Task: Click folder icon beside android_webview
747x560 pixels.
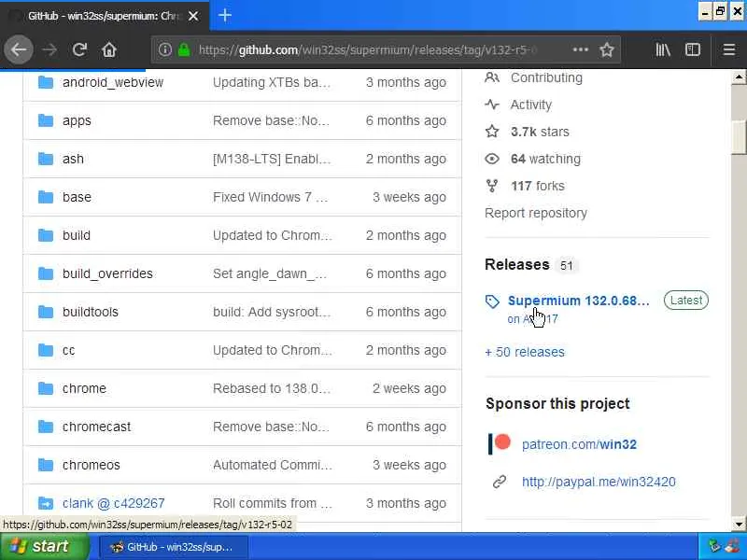Action: [46, 82]
